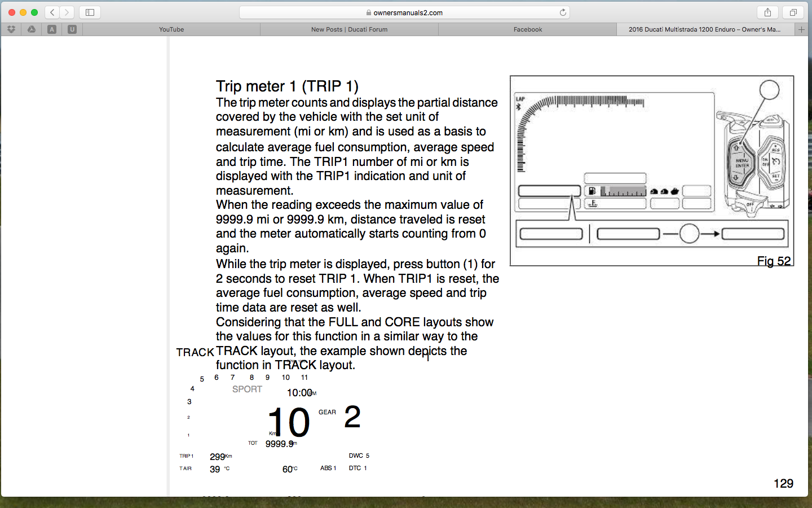
Task: Go back to the previous page
Action: (x=52, y=12)
